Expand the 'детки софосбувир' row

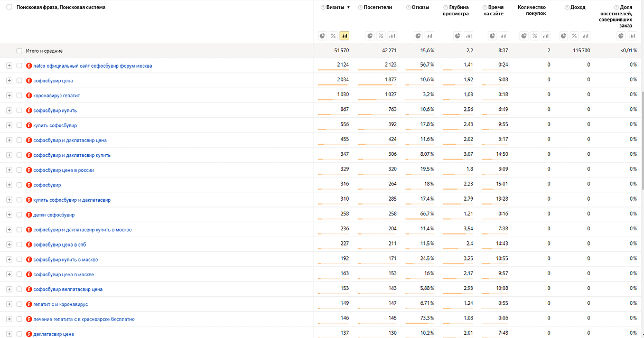tap(9, 215)
